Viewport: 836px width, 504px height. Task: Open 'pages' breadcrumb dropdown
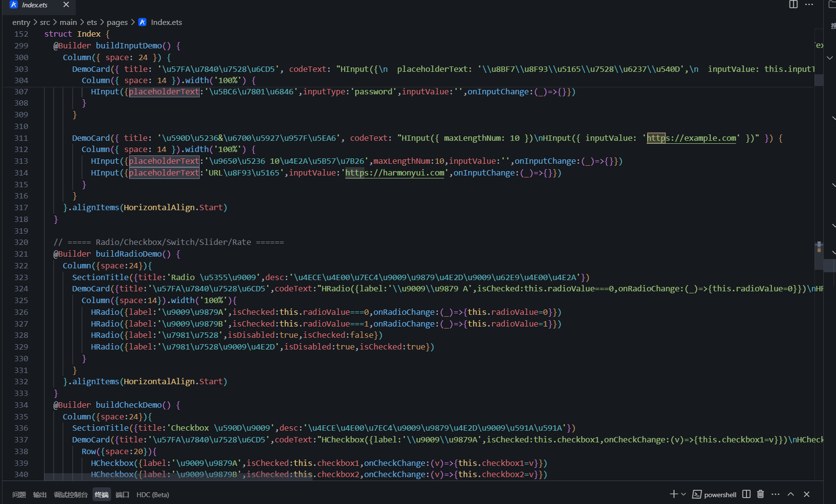[x=117, y=22]
